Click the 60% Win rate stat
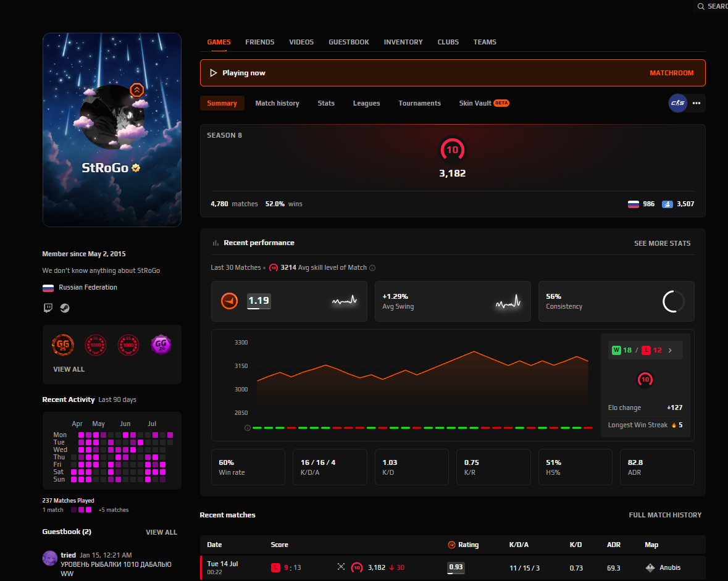728x581 pixels. [248, 467]
